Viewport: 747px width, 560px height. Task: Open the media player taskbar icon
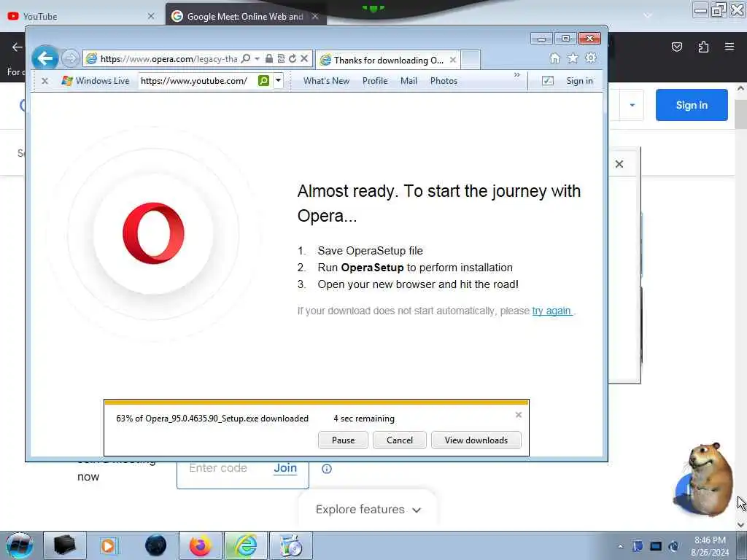109,545
